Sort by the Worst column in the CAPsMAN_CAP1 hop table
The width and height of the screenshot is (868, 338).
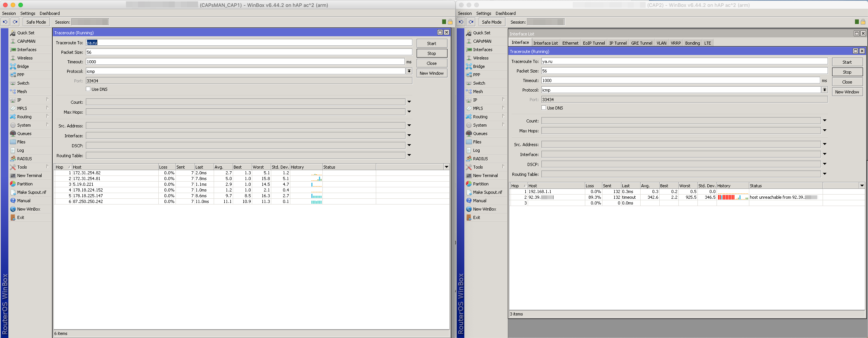(261, 167)
